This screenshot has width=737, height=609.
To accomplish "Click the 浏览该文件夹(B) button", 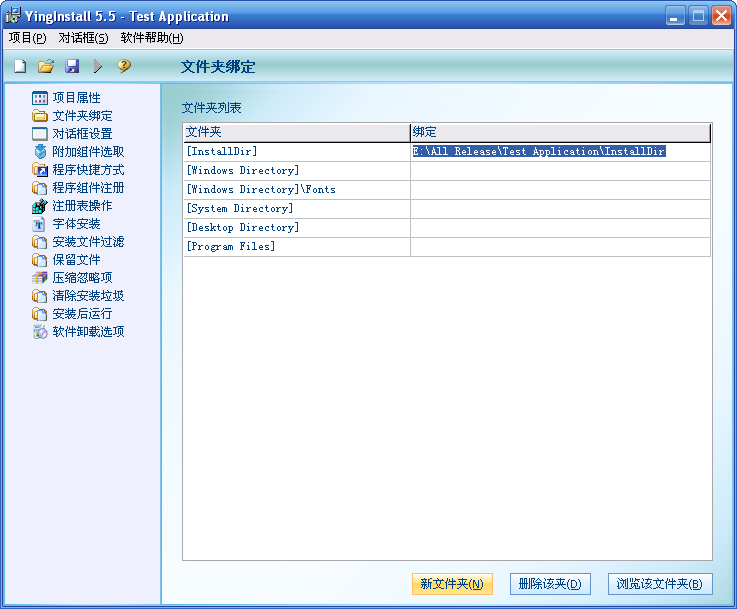I will tap(660, 584).
